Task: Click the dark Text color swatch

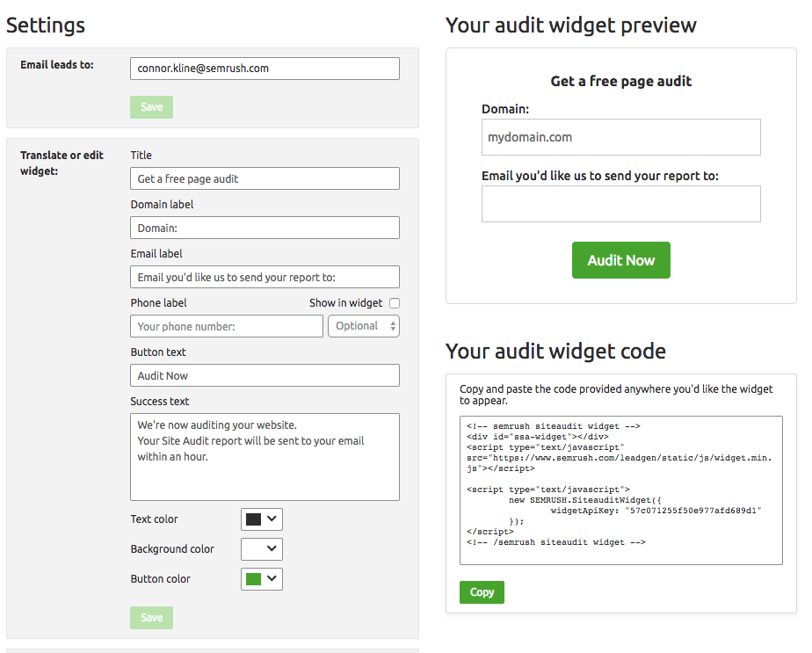Action: 253,519
